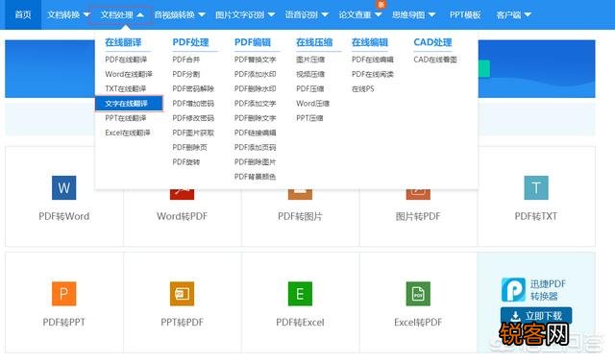Select PPT在线翻译 from the menu
Viewport: 615px width, 364px height.
coord(126,118)
